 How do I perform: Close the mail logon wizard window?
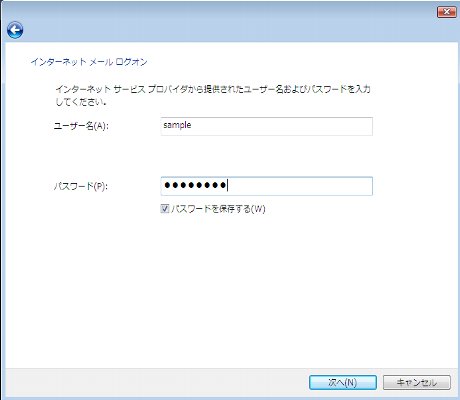coord(447,12)
